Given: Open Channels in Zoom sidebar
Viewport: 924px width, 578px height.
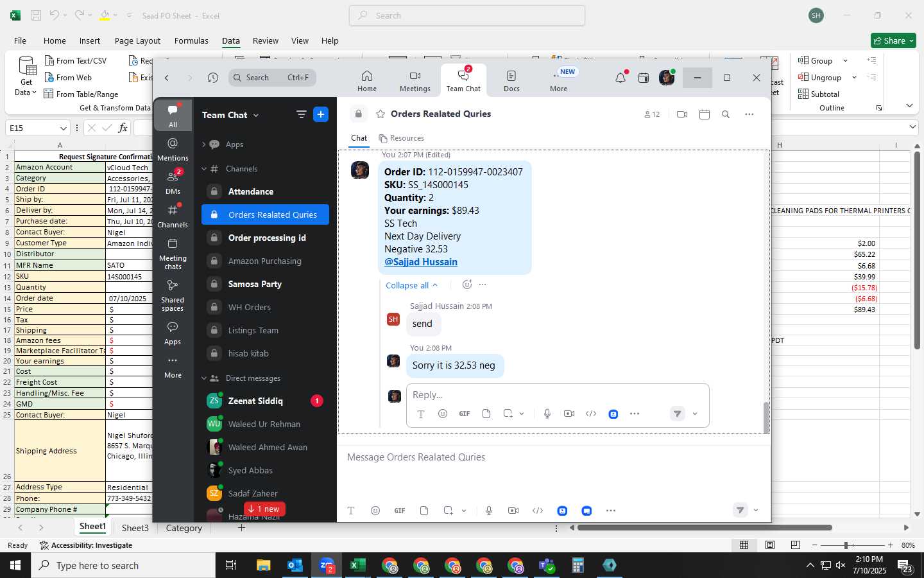Looking at the screenshot, I should [x=173, y=216].
